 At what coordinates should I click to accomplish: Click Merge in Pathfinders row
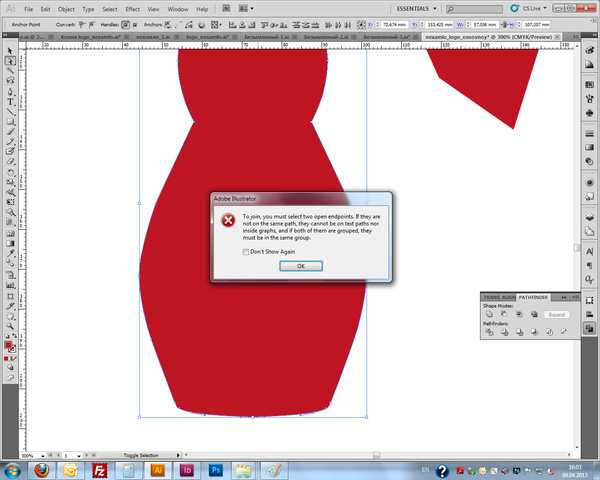coord(519,332)
